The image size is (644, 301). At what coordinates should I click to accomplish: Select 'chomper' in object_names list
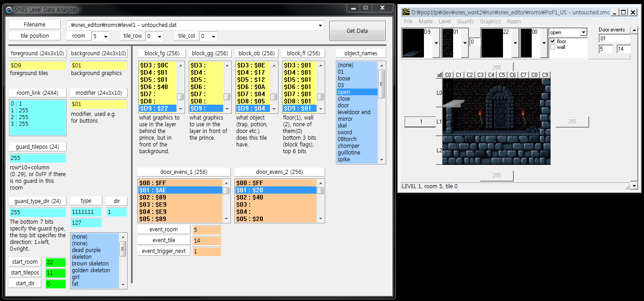357,146
